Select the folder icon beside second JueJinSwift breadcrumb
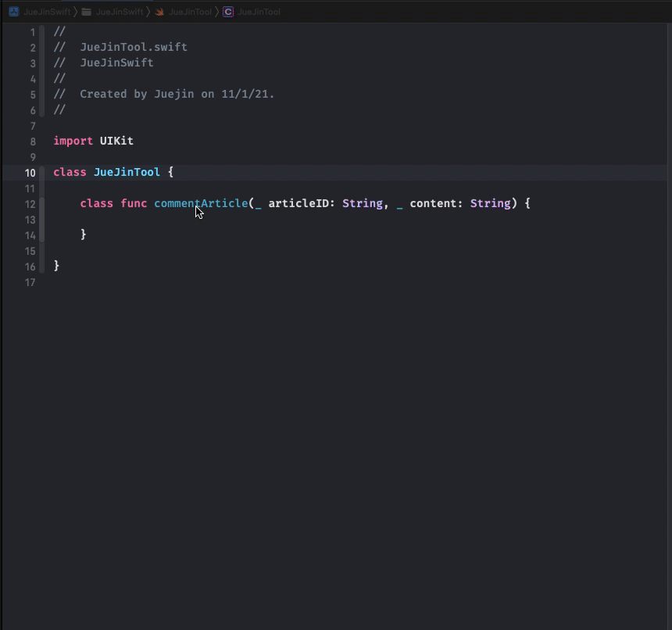The width and height of the screenshot is (672, 630). coord(88,12)
